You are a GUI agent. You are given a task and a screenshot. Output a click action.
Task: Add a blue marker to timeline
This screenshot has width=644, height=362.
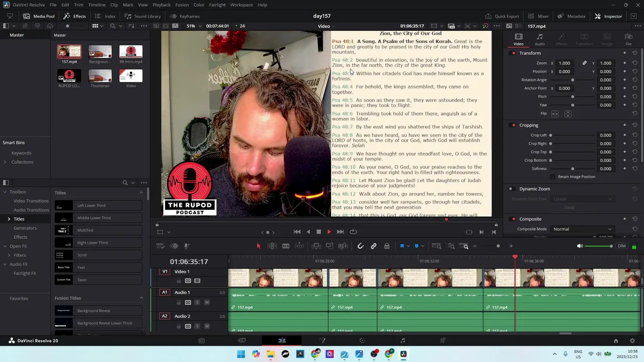pyautogui.click(x=416, y=246)
